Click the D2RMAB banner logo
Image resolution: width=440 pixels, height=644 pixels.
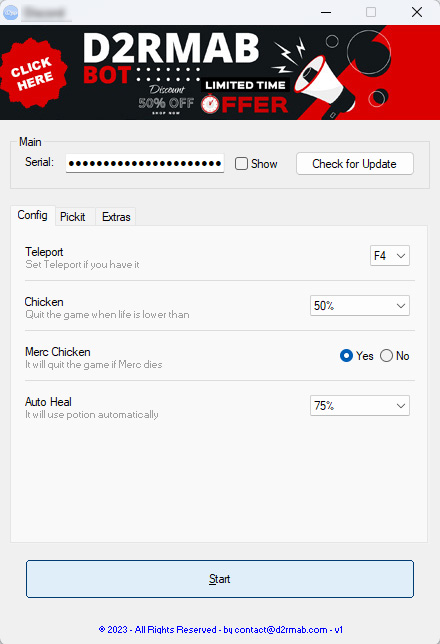click(x=171, y=48)
